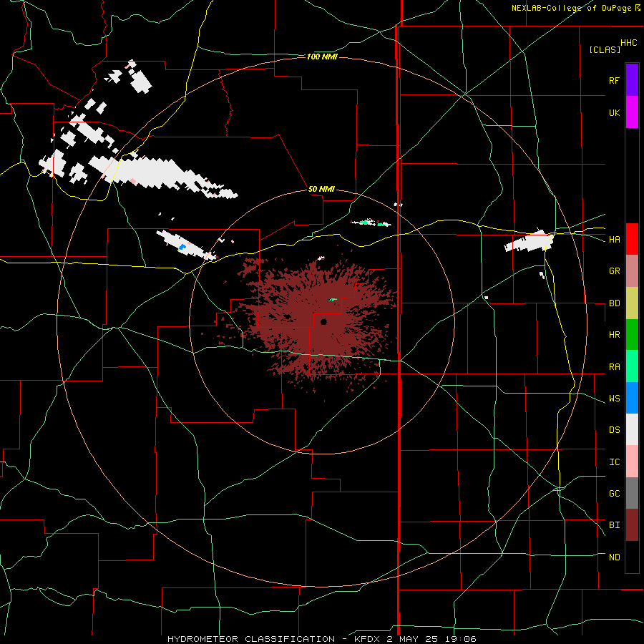Screen dimensions: 644x644
Task: Pick the dark green HR heavy rain swatch
Action: pyautogui.click(x=632, y=335)
